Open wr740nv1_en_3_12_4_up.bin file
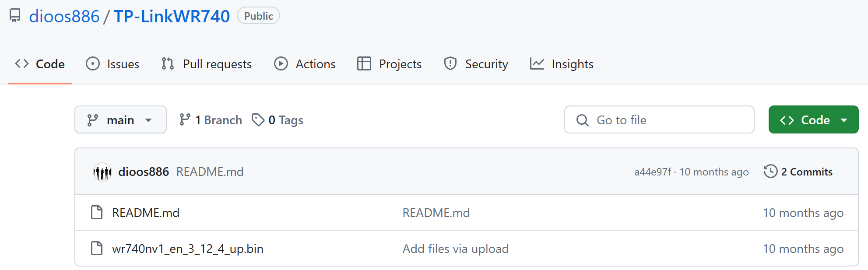 tap(187, 249)
